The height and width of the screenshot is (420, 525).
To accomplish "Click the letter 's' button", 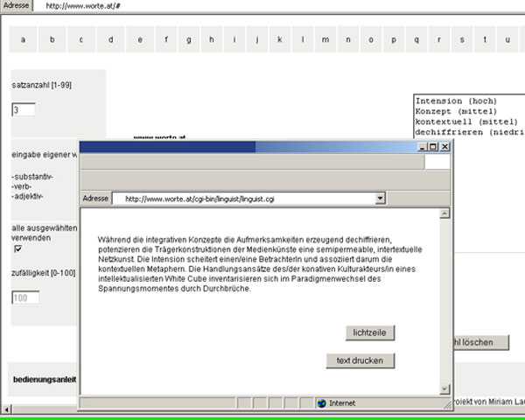I will coord(461,39).
